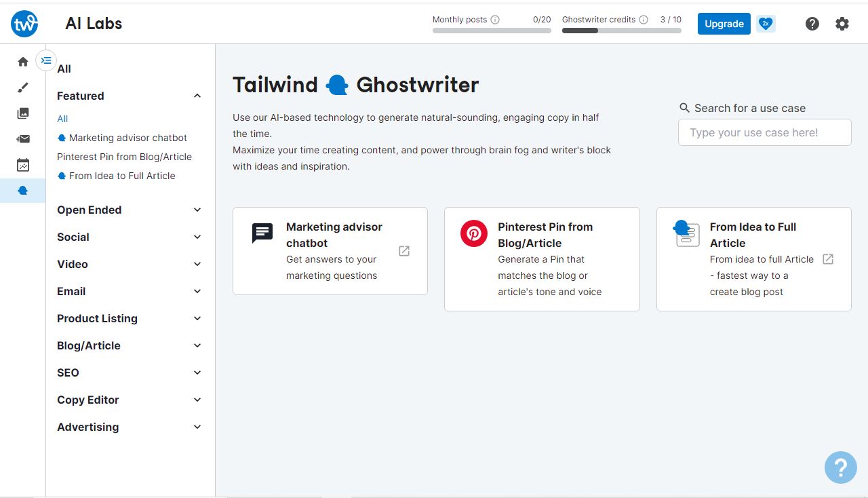
Task: Click the Pinterest logo on the Pin card
Action: click(474, 233)
